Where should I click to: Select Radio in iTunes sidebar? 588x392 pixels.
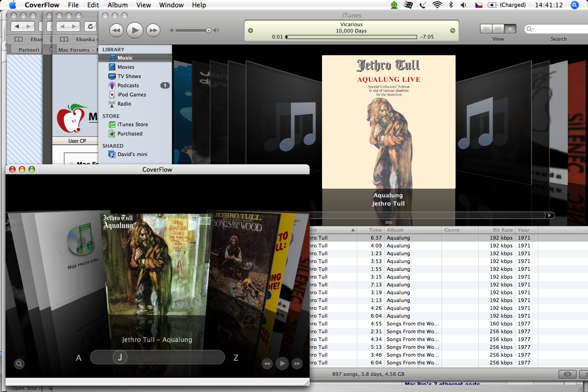(135, 104)
